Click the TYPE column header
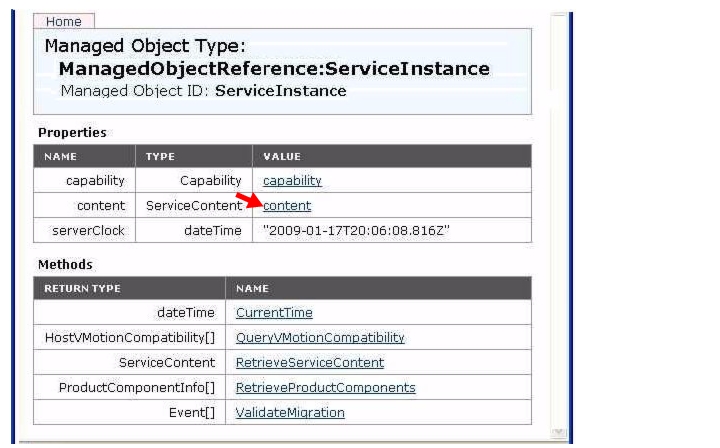The width and height of the screenshot is (720, 448). [160, 157]
